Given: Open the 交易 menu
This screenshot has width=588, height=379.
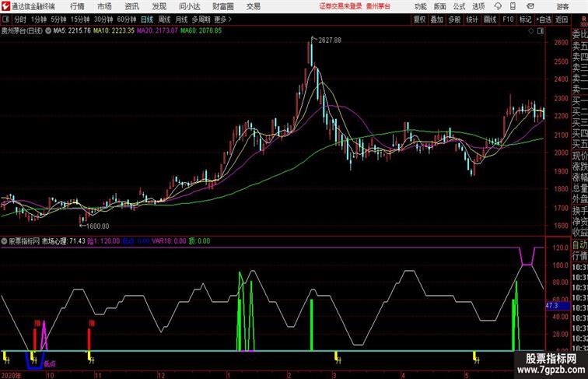Looking at the screenshot, I should coord(253,6).
